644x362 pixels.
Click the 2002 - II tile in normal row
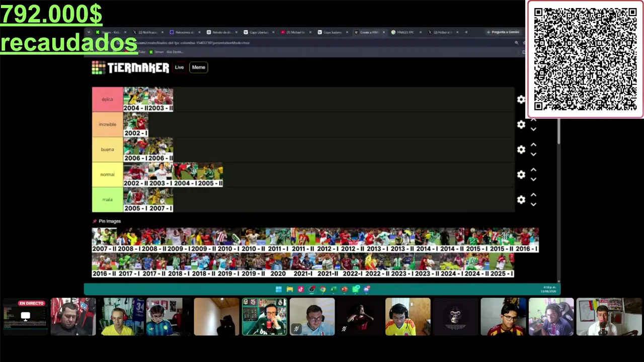tap(136, 175)
